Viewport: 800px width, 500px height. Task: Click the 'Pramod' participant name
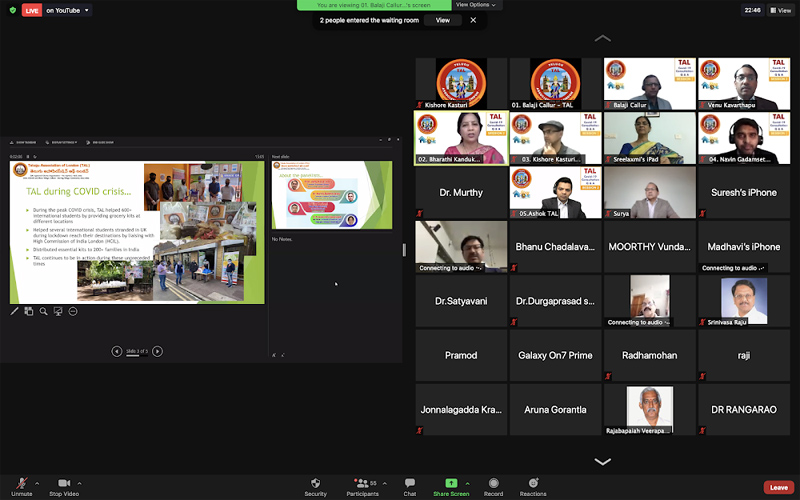461,356
